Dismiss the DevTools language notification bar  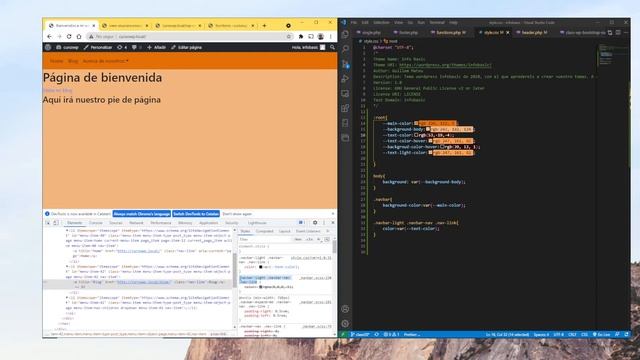click(333, 214)
